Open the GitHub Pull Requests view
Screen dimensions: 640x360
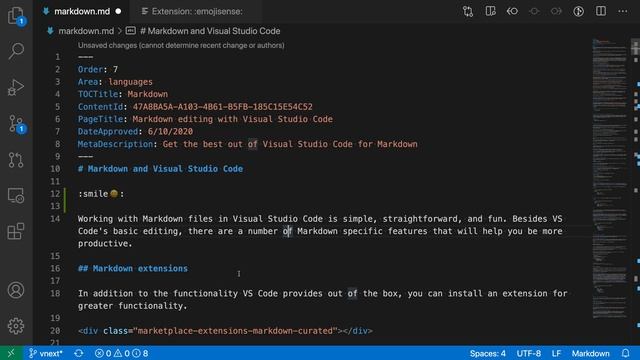[16, 160]
